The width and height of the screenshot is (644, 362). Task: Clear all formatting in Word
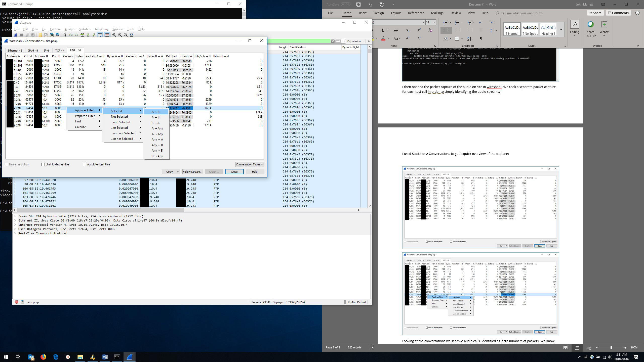[430, 30]
